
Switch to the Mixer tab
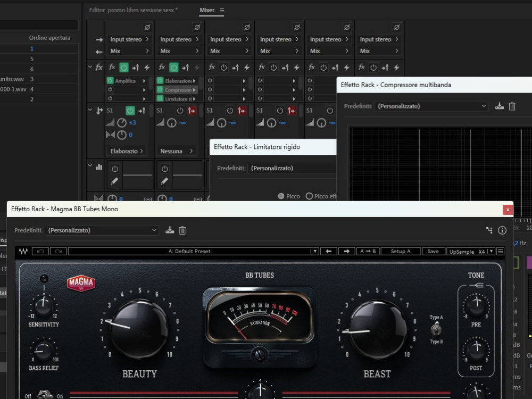tap(207, 10)
